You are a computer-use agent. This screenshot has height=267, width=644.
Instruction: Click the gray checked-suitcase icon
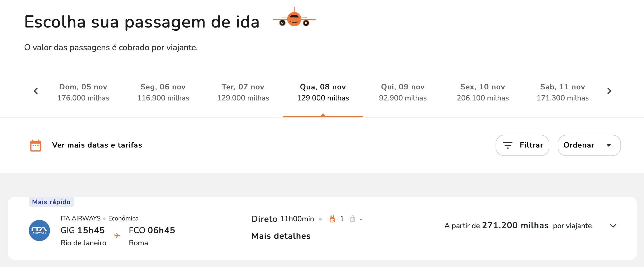(353, 219)
